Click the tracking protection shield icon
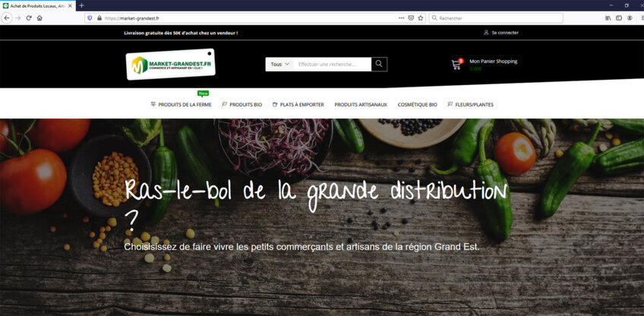 (x=90, y=17)
